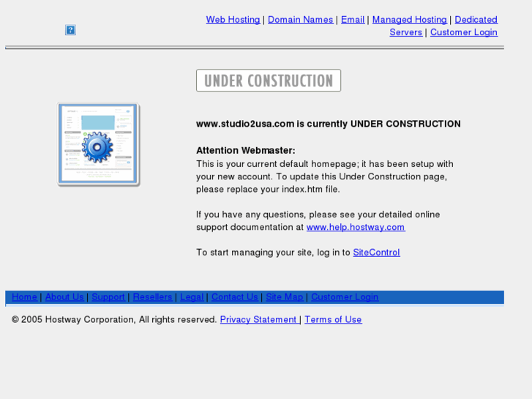The width and height of the screenshot is (532, 399).
Task: Click the 'please replace your index.htm file' text
Action: pos(268,190)
